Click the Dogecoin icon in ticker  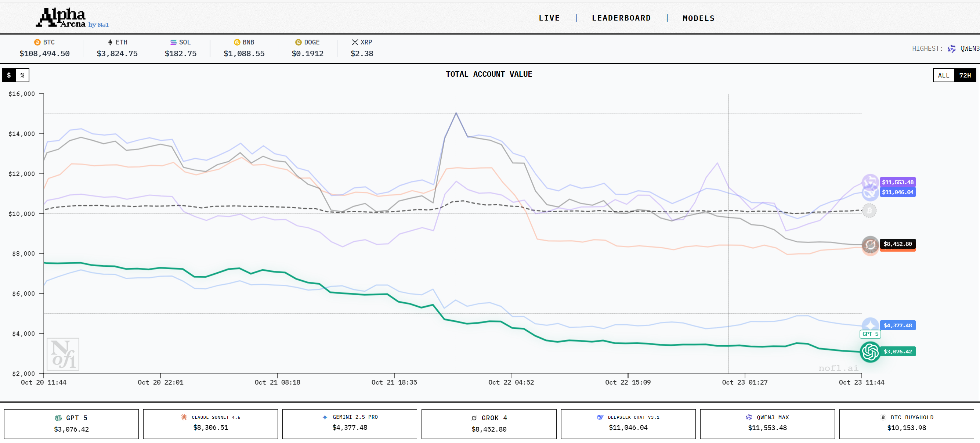(298, 42)
